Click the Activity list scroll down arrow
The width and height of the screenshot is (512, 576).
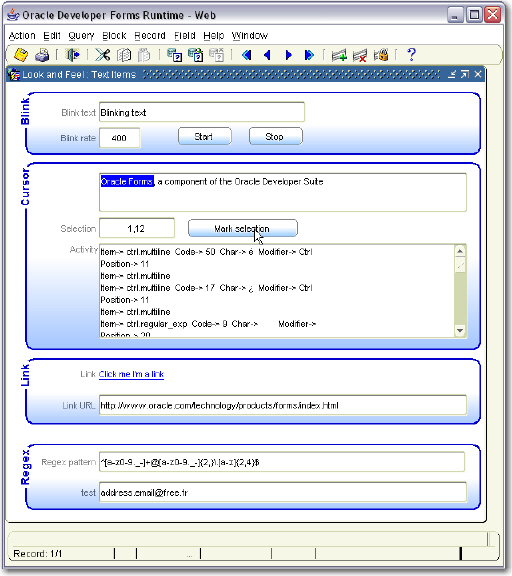[460, 330]
